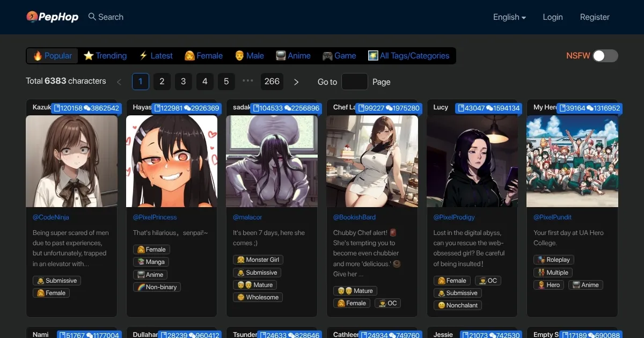Click the Go to page input field
Screen dimensions: 644x338
355,82
